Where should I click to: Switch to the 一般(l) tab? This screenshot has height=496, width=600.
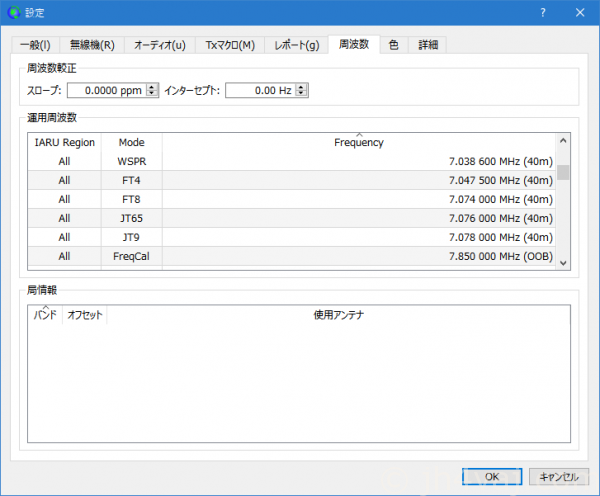pyautogui.click(x=35, y=44)
